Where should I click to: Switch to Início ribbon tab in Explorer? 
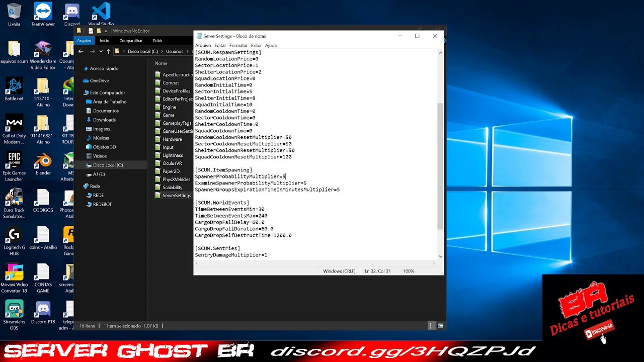pos(105,41)
